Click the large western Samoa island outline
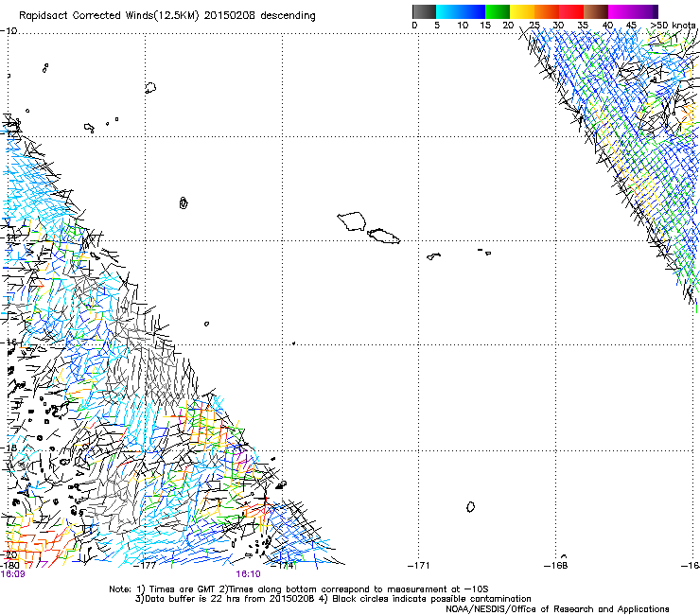 [352, 221]
